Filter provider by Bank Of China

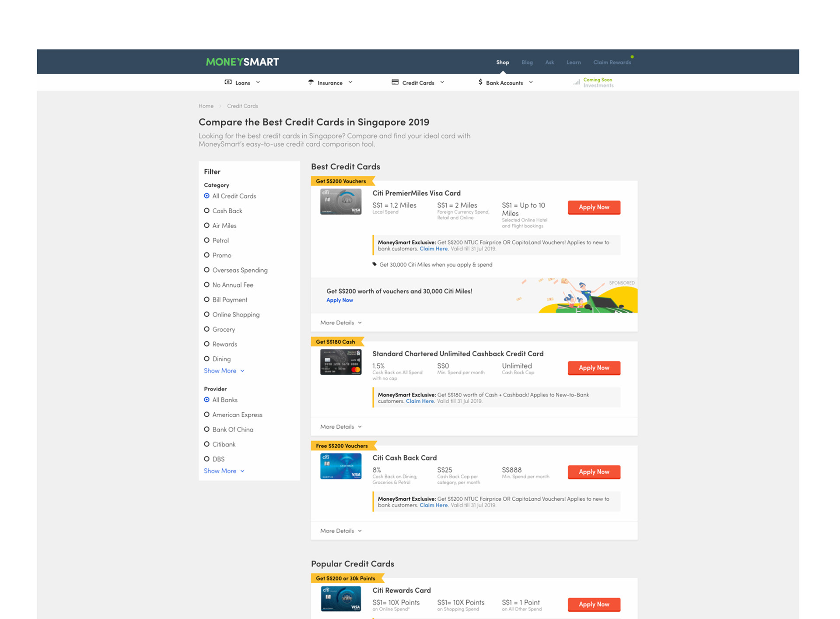(x=229, y=429)
